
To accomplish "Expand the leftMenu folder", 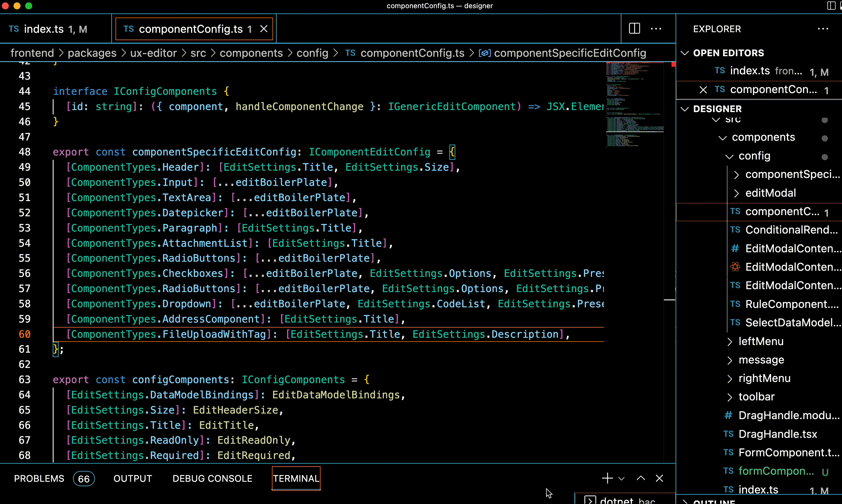I will point(761,341).
